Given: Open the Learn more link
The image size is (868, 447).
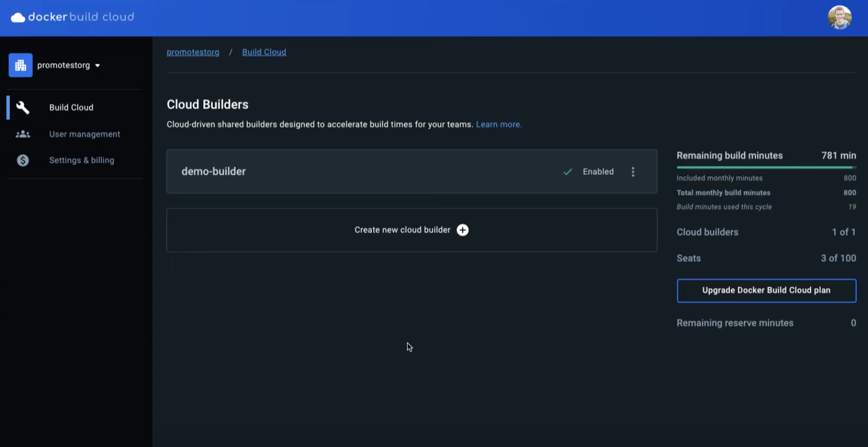Looking at the screenshot, I should [499, 124].
